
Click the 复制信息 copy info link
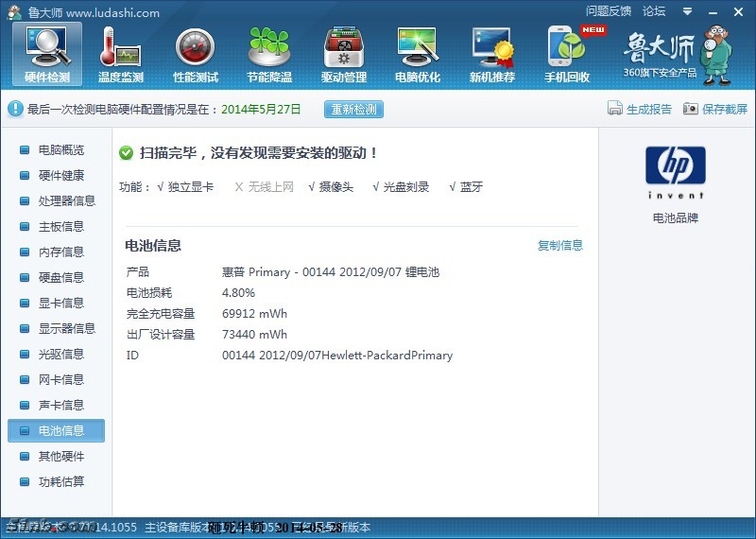[x=560, y=246]
